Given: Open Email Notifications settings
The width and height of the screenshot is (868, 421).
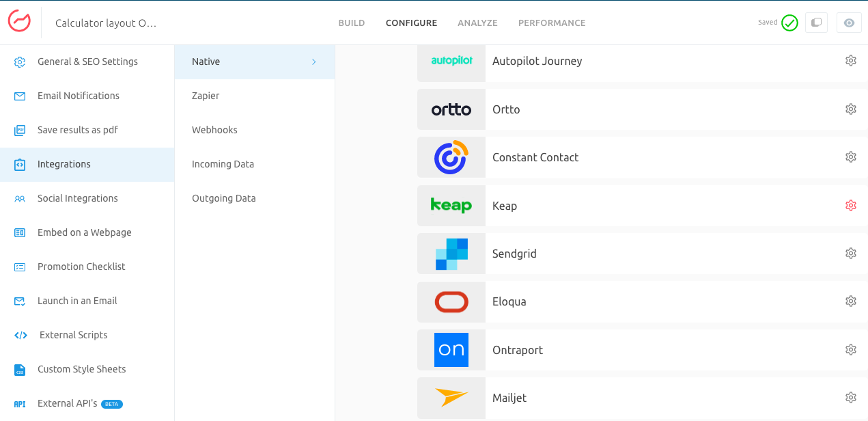Looking at the screenshot, I should pyautogui.click(x=87, y=96).
